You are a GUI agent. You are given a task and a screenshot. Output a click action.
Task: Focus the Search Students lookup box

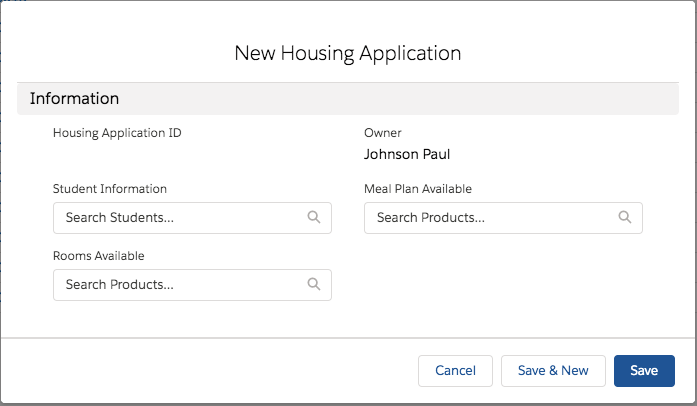click(180, 217)
